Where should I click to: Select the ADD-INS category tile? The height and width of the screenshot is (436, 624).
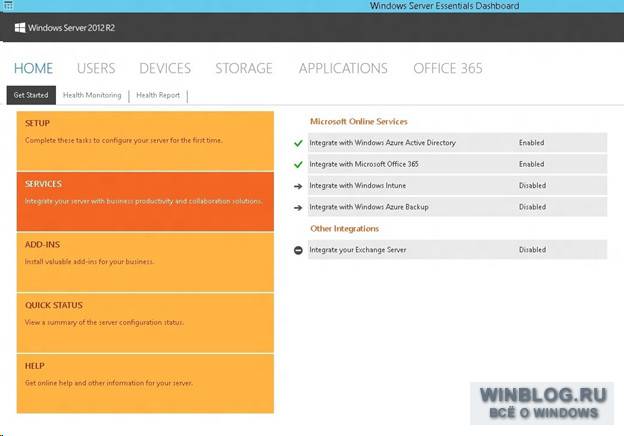click(145, 263)
